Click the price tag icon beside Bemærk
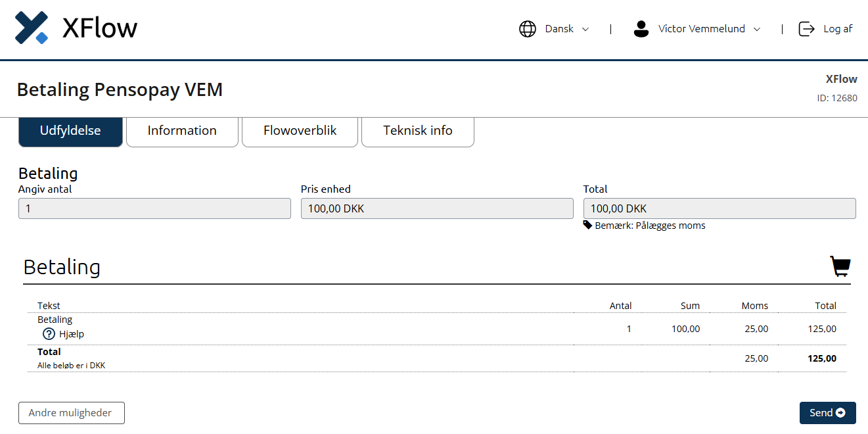868x434 pixels. pos(588,226)
